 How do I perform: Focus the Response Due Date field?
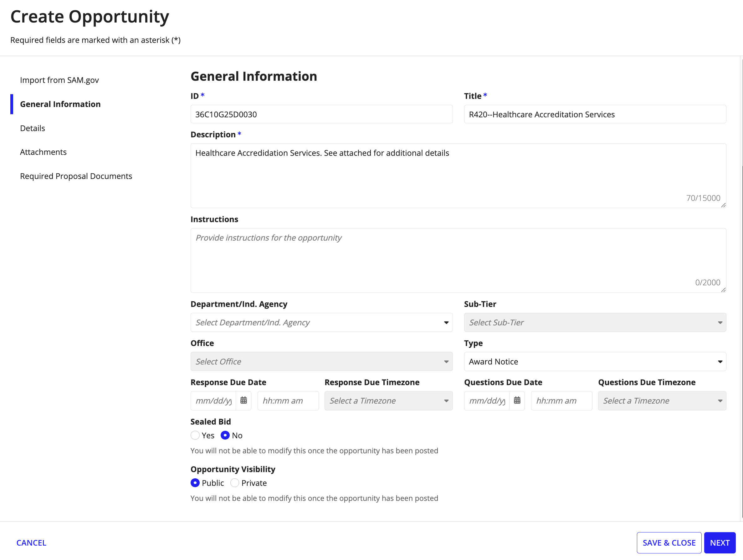click(213, 400)
